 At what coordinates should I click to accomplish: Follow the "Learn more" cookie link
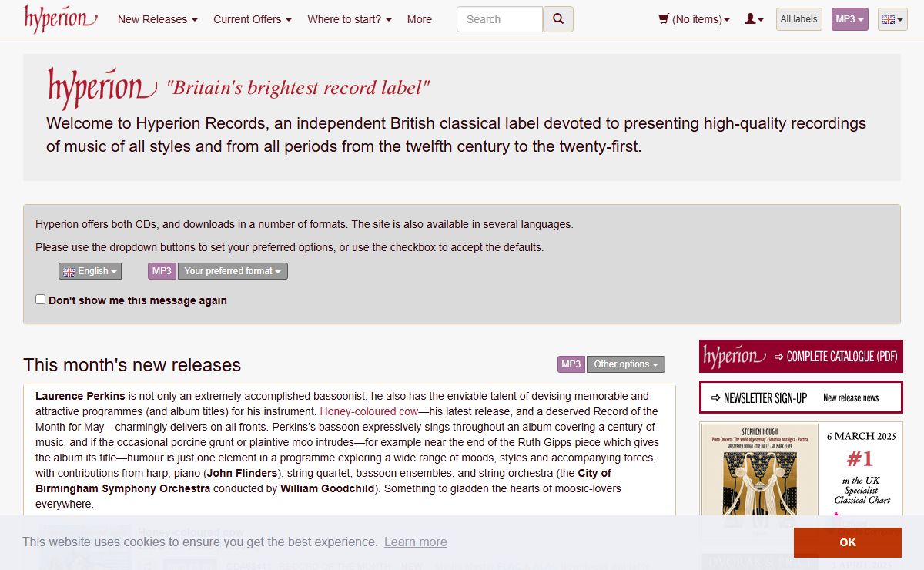pos(415,542)
